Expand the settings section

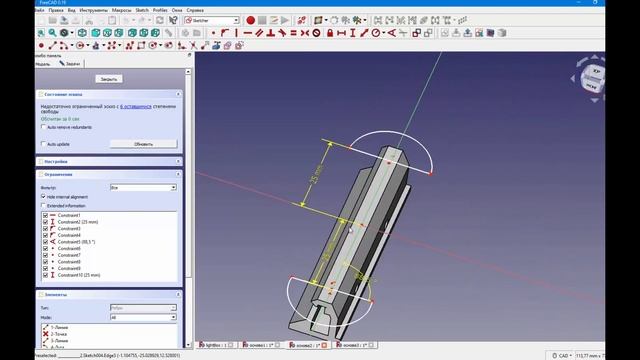pos(178,162)
